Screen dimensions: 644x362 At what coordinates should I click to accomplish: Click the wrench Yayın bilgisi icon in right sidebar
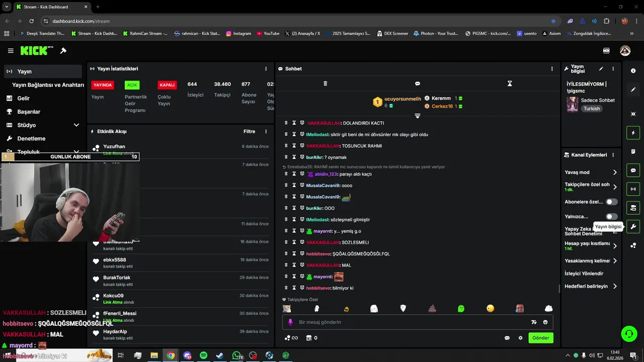(x=633, y=226)
